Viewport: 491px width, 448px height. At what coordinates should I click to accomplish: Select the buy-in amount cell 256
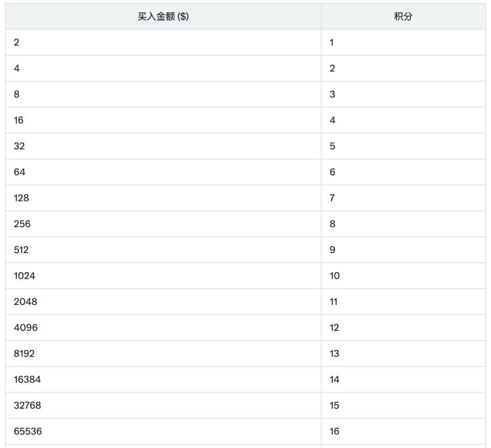163,224
